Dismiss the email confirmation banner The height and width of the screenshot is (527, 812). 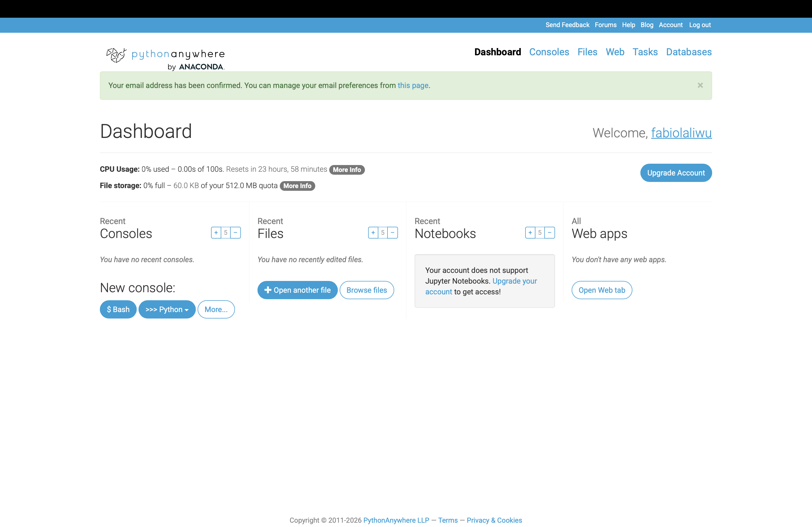point(700,85)
